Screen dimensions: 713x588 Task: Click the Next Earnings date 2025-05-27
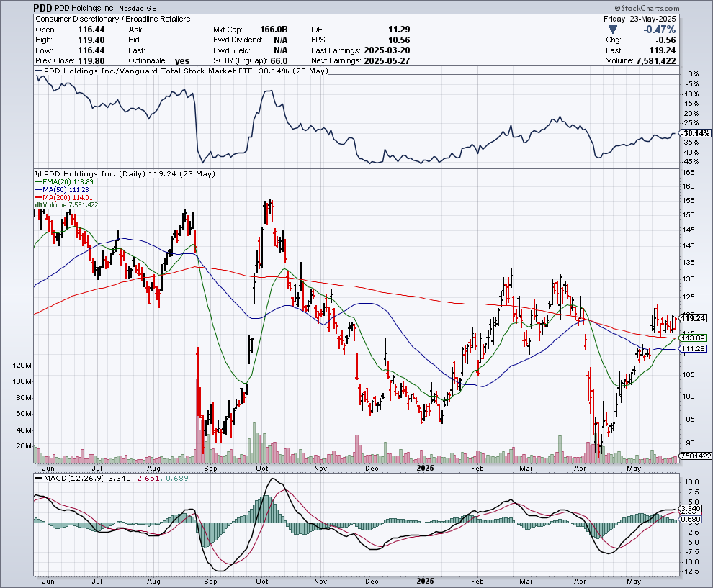click(x=387, y=61)
